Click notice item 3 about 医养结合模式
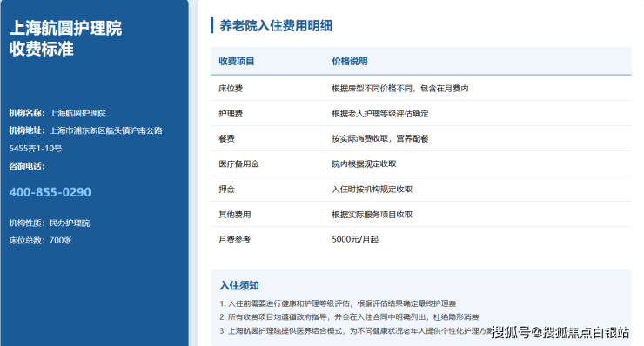 pos(356,331)
